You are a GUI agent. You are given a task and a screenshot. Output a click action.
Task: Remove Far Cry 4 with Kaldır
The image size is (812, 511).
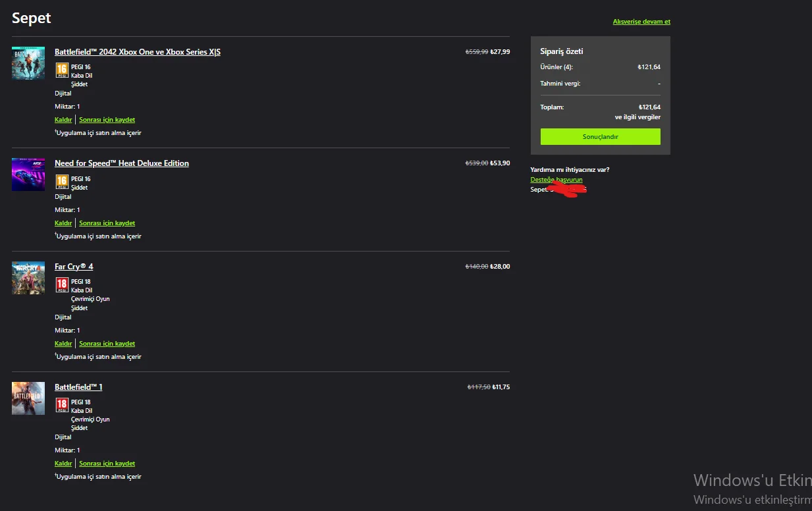(x=63, y=344)
